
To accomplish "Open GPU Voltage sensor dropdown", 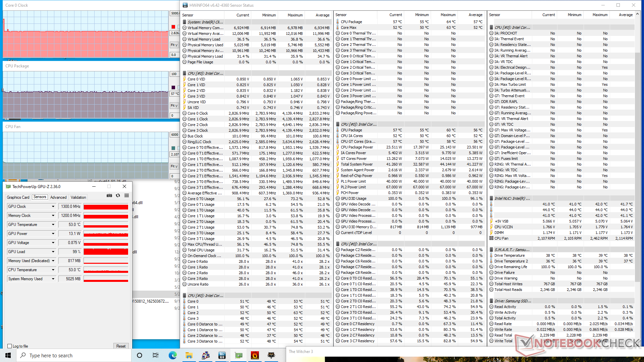I will (x=53, y=243).
